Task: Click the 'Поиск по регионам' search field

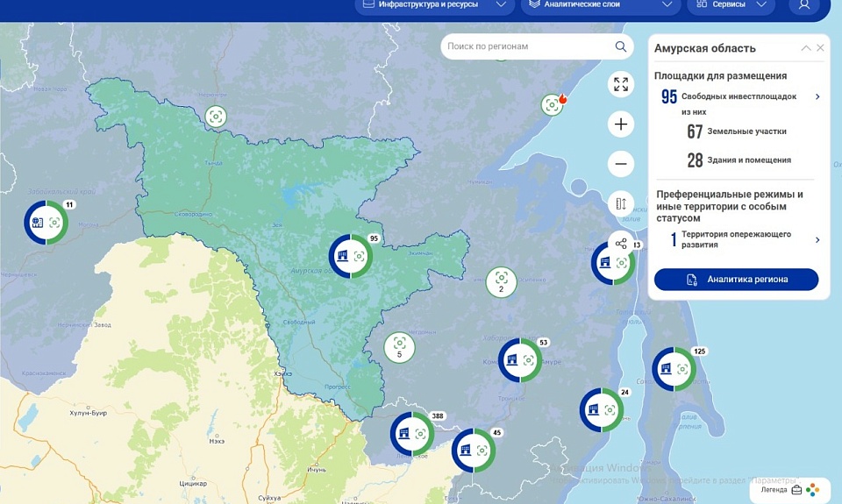Action: [x=526, y=46]
